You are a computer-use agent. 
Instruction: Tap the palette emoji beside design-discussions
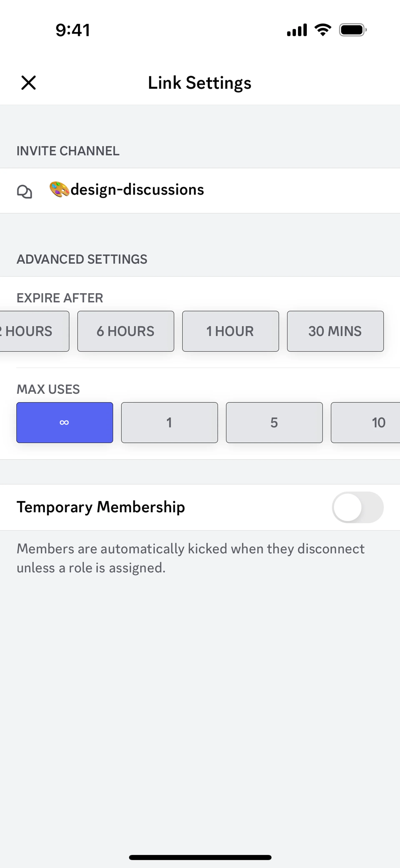59,189
